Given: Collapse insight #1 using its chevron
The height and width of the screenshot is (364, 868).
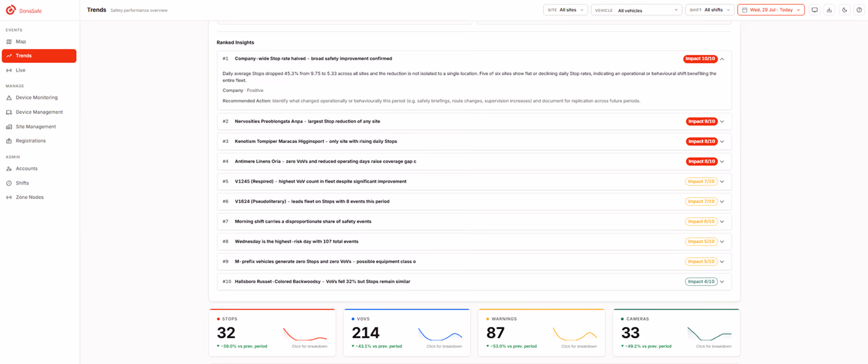Looking at the screenshot, I should tap(722, 59).
